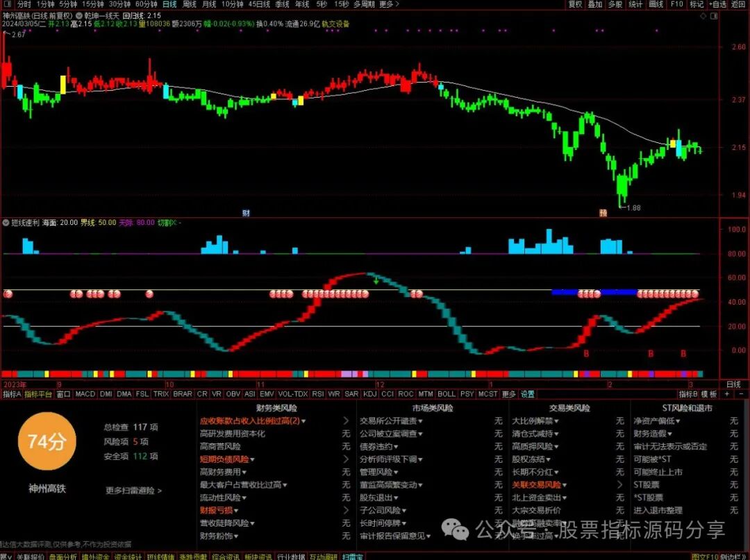Click the panel layout icon before 分时
The height and width of the screenshot is (560, 750).
coord(6,4)
